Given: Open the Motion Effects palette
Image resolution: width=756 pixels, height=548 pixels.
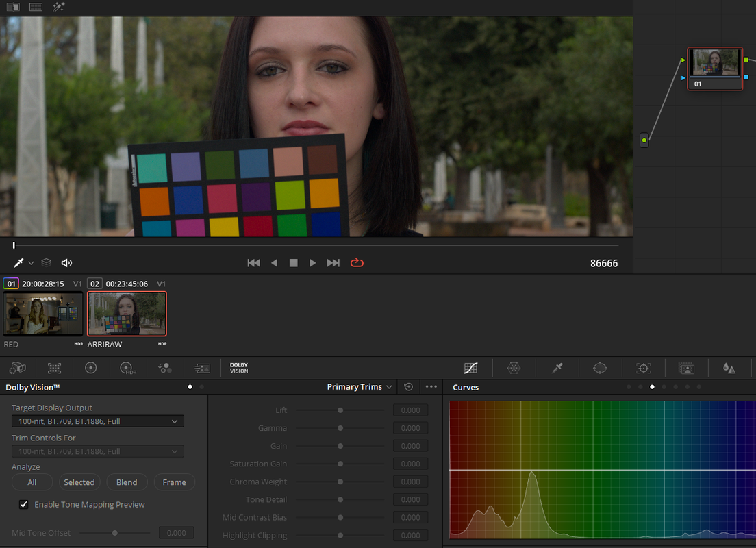Looking at the screenshot, I should 202,368.
